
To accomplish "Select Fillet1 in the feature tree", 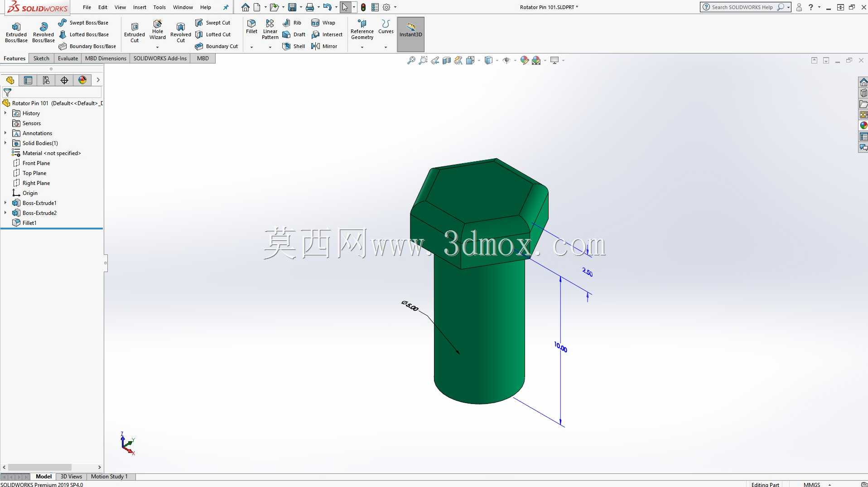I will [29, 223].
